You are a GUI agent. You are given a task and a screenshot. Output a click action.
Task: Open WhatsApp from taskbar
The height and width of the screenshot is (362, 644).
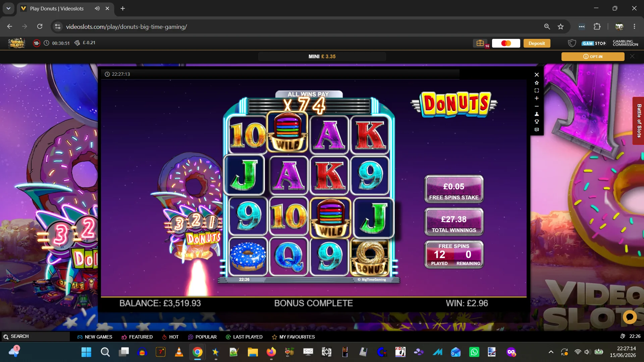click(x=474, y=352)
